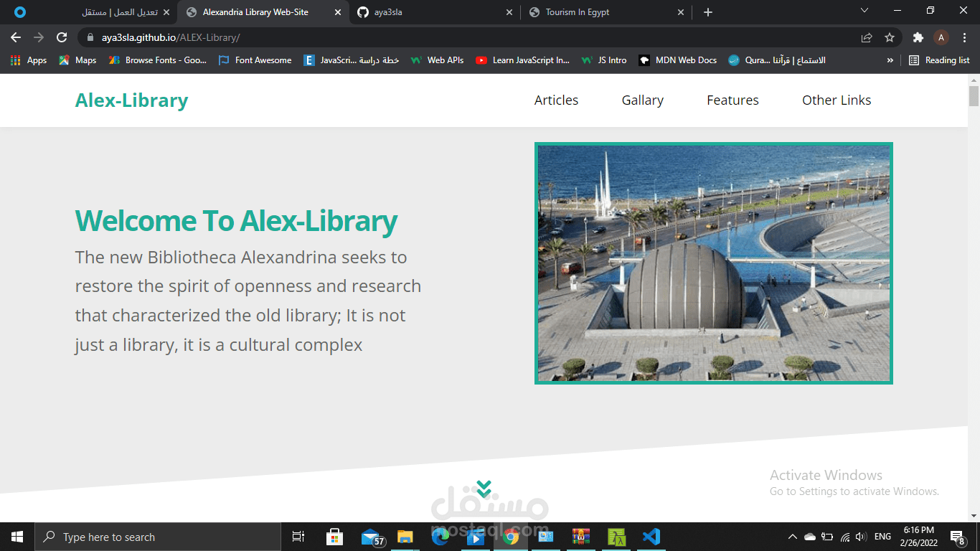The width and height of the screenshot is (980, 551).
Task: Open Chrome's three-dot menu
Action: coord(964,37)
